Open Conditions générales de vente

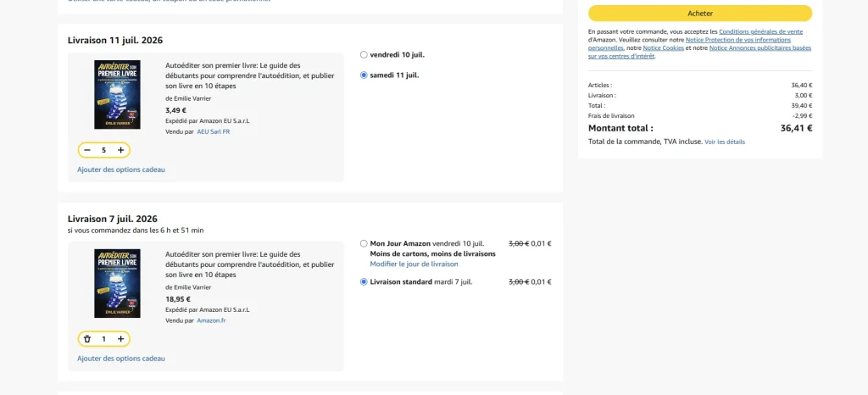(760, 32)
